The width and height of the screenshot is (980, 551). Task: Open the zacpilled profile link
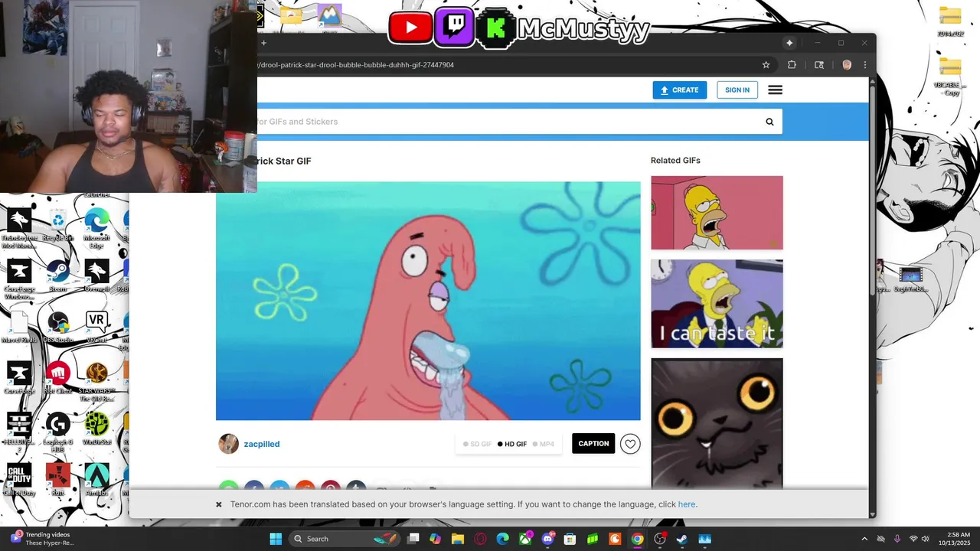point(262,444)
